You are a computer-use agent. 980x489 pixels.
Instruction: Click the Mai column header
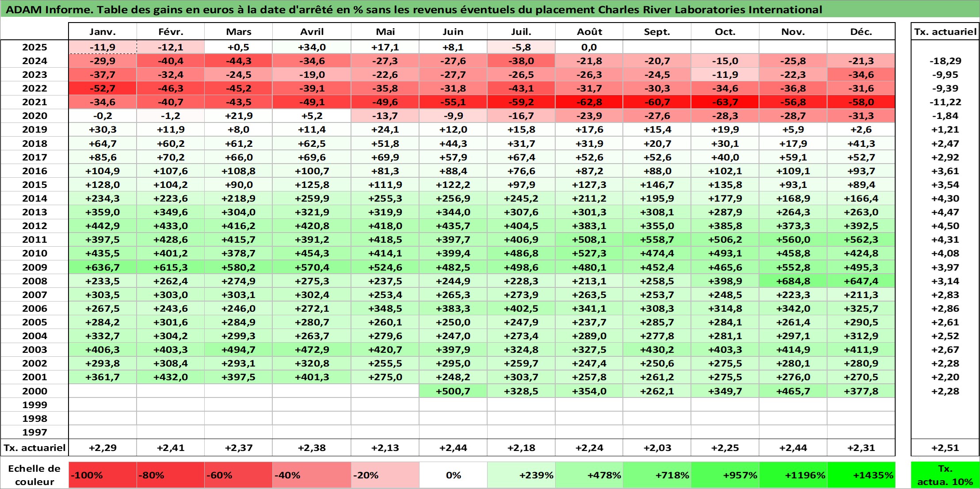click(x=385, y=31)
